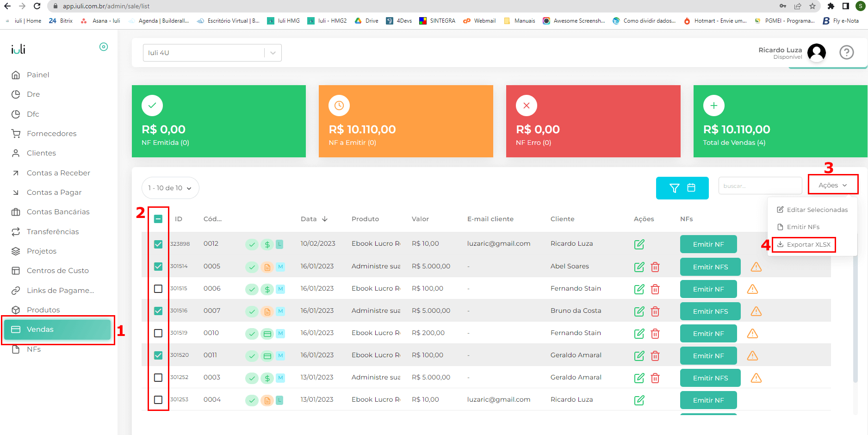Edit sale 301253 with the pencil icon
Image resolution: width=868 pixels, height=435 pixels.
[x=639, y=400]
